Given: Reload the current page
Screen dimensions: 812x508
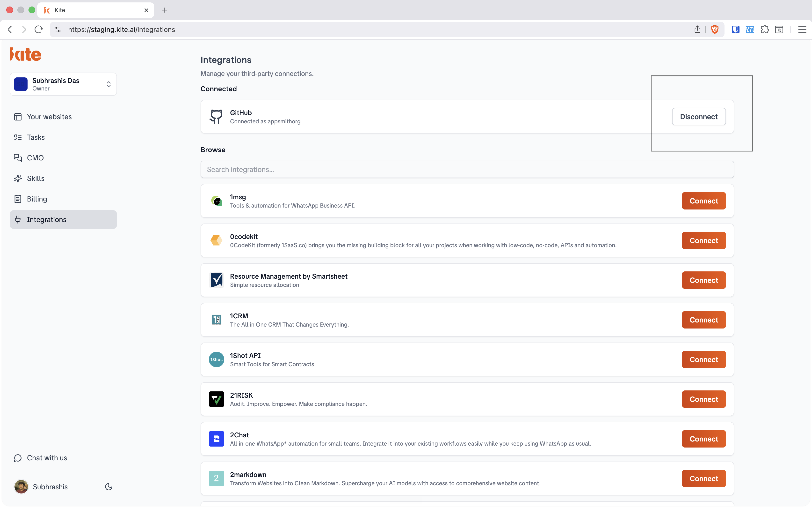Looking at the screenshot, I should (x=39, y=30).
